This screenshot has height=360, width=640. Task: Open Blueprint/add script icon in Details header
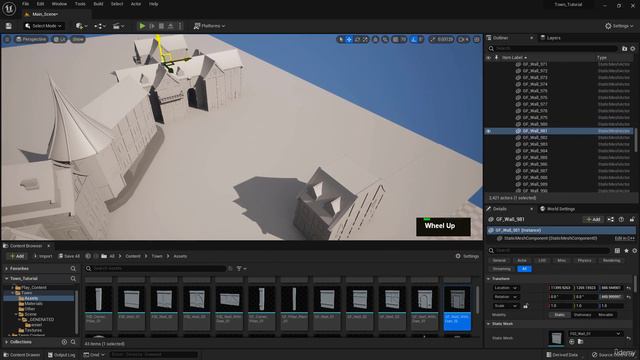611,220
